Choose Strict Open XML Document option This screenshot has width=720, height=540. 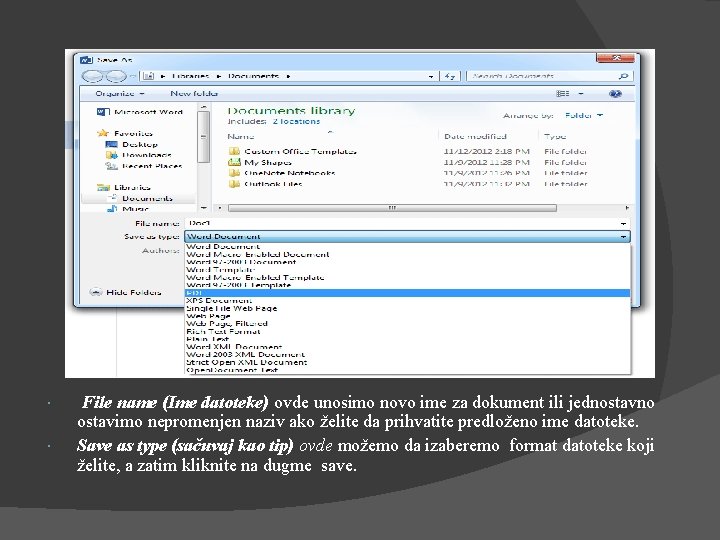click(408, 362)
